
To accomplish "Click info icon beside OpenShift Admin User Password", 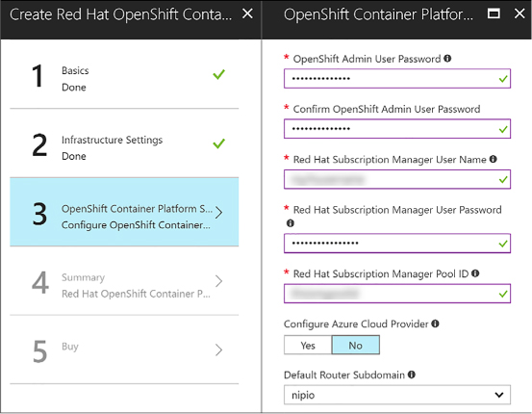I will point(447,59).
